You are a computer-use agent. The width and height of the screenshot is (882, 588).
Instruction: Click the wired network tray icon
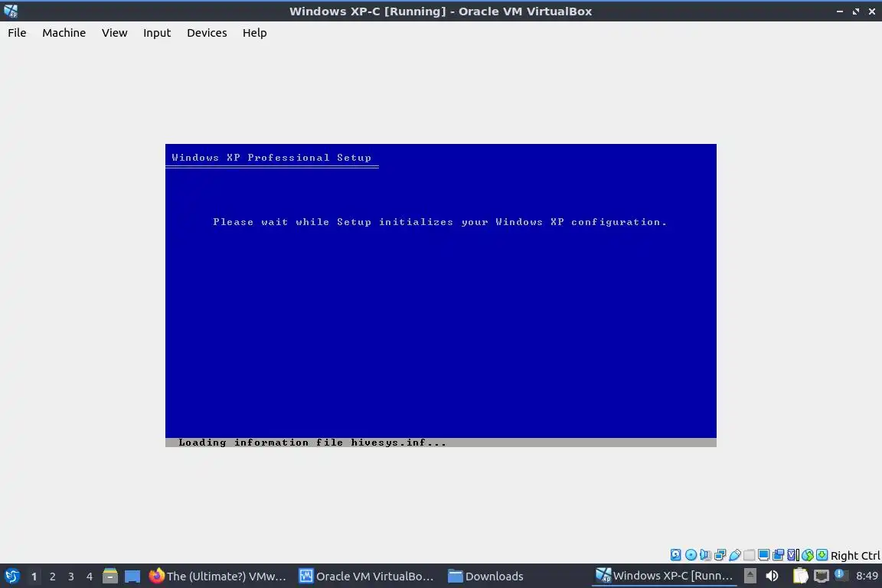click(822, 576)
